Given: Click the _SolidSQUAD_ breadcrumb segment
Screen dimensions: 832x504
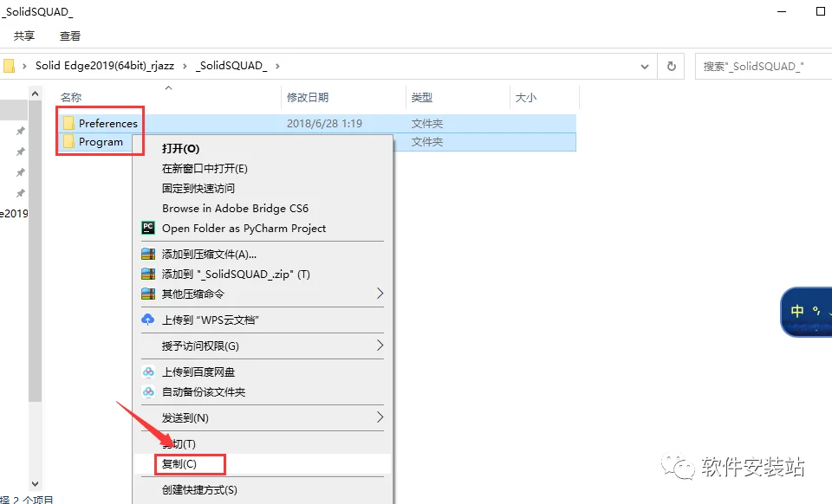Looking at the screenshot, I should pyautogui.click(x=231, y=65).
